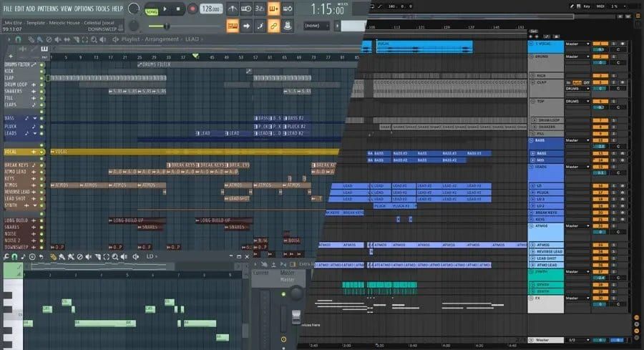Open the piano roll wrench tools icon
The height and width of the screenshot is (350, 644).
(x=6, y=257)
